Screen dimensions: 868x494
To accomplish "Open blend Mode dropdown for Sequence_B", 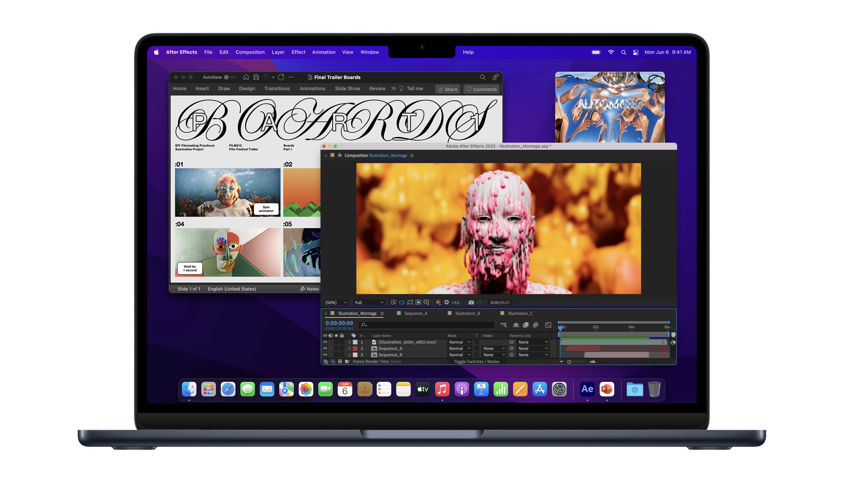I will click(x=459, y=355).
